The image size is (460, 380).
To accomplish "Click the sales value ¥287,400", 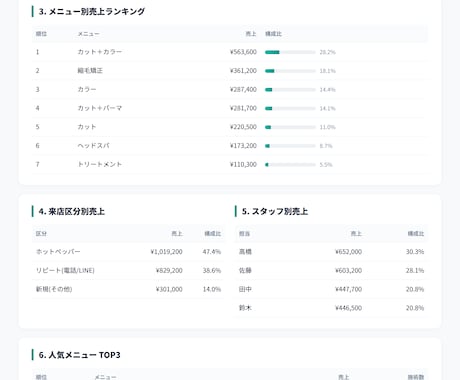I will click(x=243, y=89).
